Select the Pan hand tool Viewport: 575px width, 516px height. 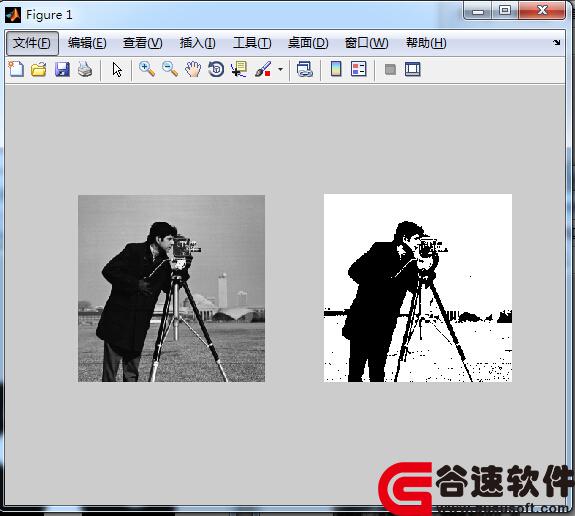(x=193, y=69)
